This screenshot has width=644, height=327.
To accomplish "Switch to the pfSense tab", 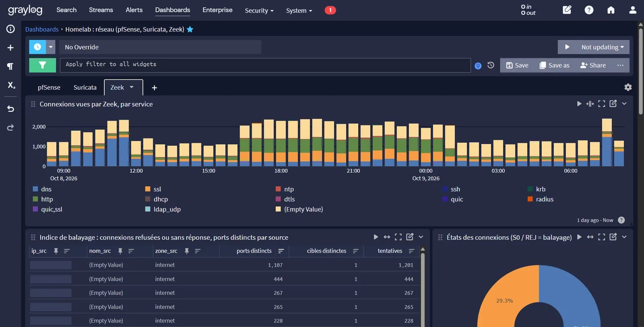I will click(x=49, y=87).
